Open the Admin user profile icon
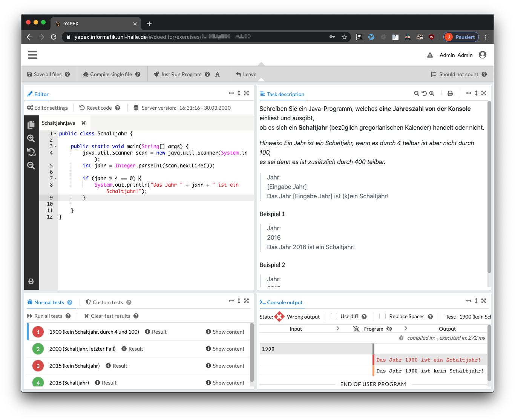This screenshot has width=515, height=420. pyautogui.click(x=483, y=55)
